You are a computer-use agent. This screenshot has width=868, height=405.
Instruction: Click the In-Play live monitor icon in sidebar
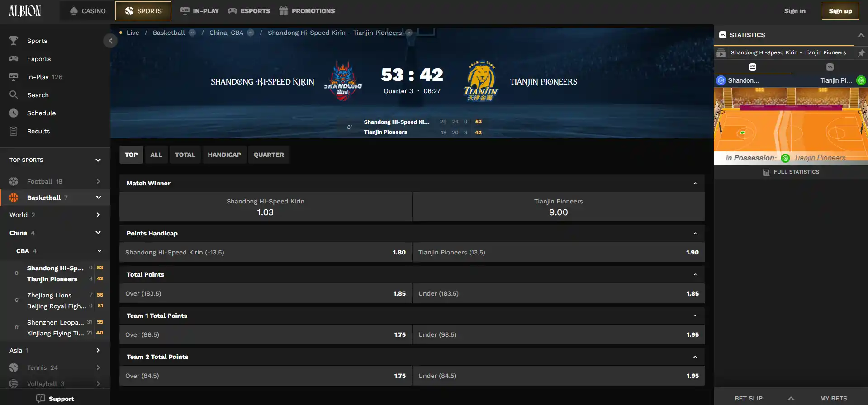[14, 77]
